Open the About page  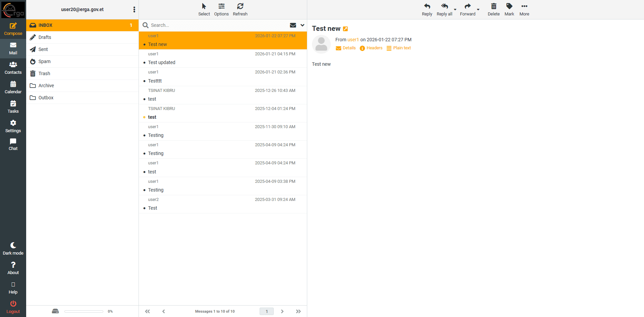tap(13, 268)
